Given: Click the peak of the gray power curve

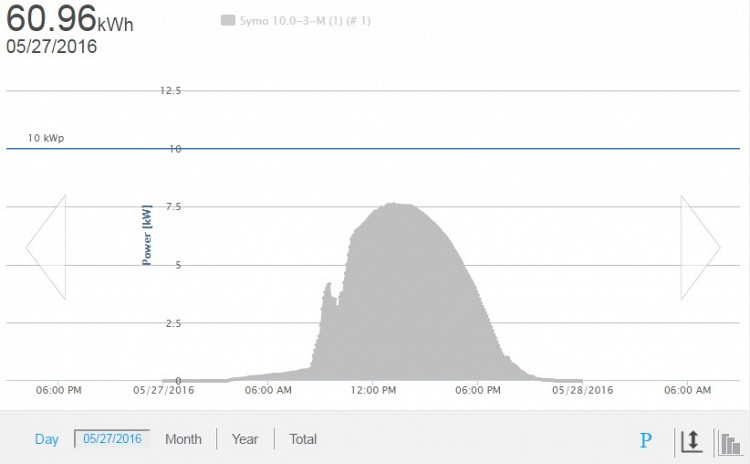Looking at the screenshot, I should click(393, 204).
